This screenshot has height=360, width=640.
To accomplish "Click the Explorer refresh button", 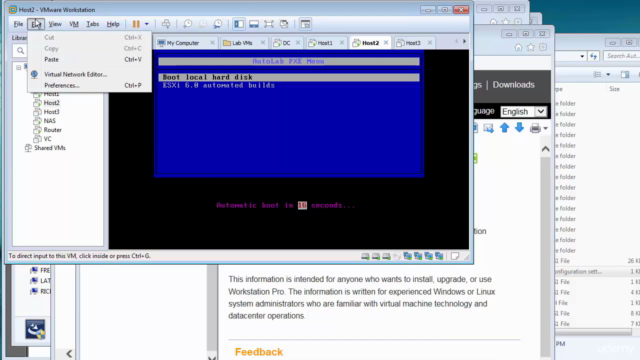I will pyautogui.click(x=593, y=56).
